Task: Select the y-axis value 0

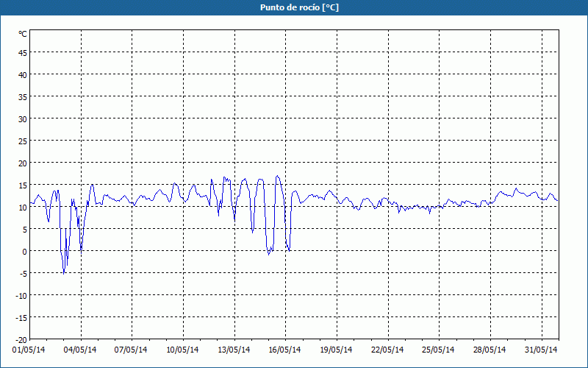Action: (x=25, y=252)
